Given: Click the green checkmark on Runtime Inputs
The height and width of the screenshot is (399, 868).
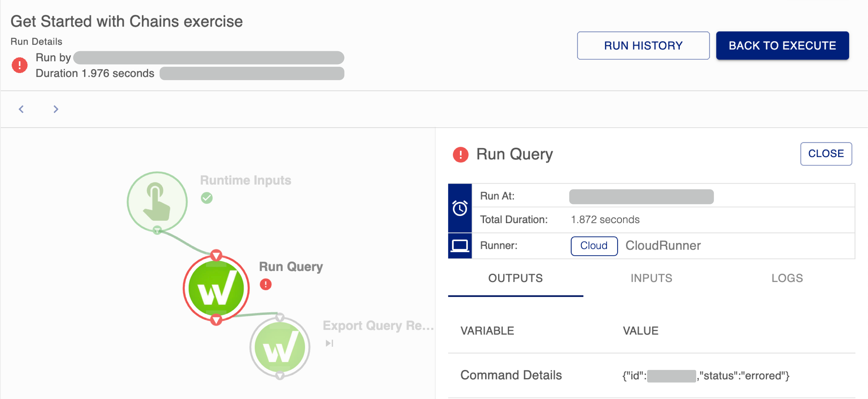Looking at the screenshot, I should point(207,198).
